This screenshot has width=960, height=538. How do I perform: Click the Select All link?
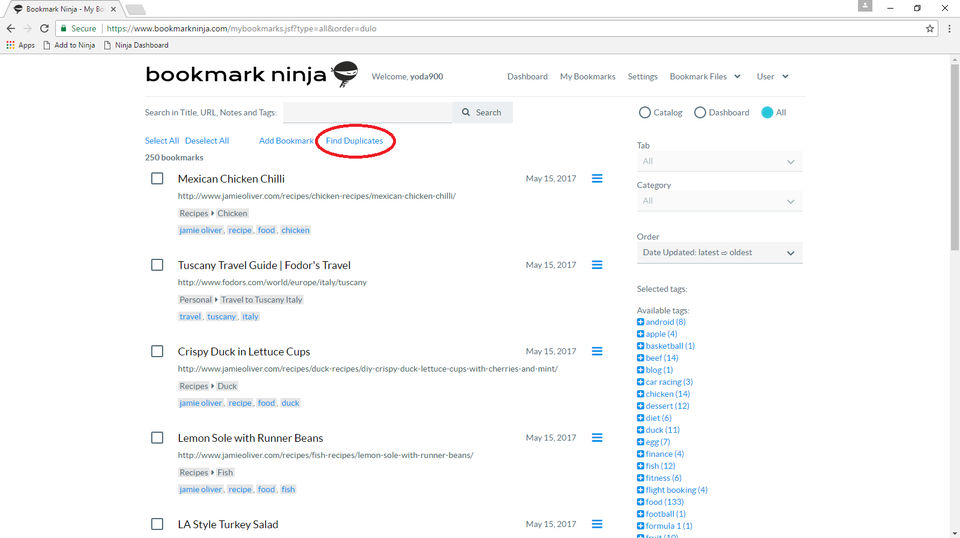pyautogui.click(x=162, y=141)
